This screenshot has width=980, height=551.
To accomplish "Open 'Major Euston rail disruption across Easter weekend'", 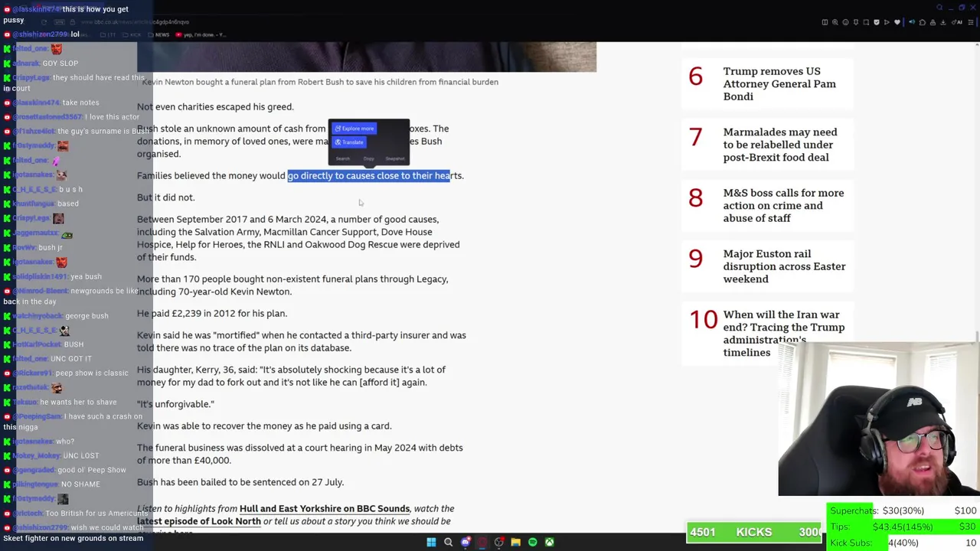I will tap(784, 266).
